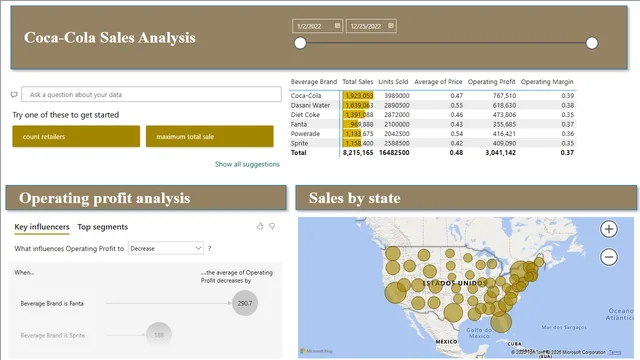
Task: Select the left date slider handle
Action: (300, 43)
